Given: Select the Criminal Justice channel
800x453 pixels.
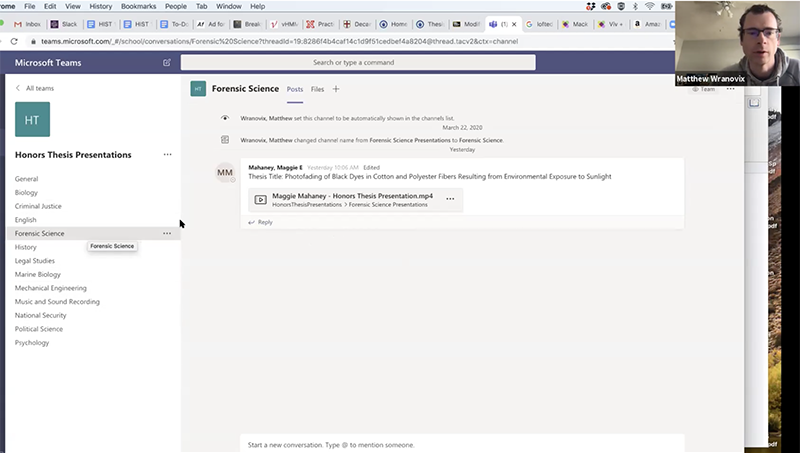Looking at the screenshot, I should point(40,206).
